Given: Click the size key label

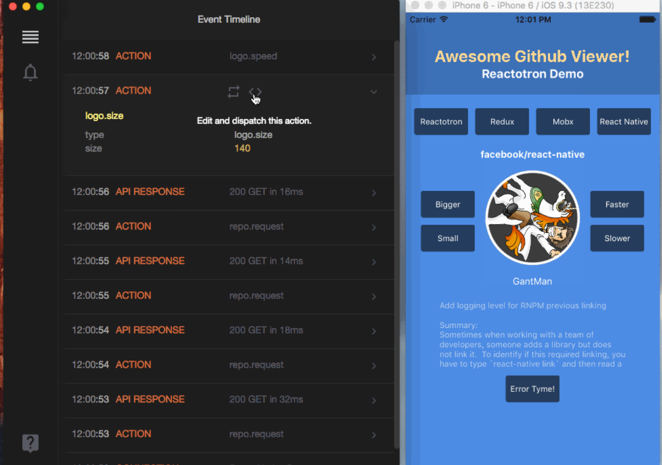Looking at the screenshot, I should pyautogui.click(x=93, y=148).
